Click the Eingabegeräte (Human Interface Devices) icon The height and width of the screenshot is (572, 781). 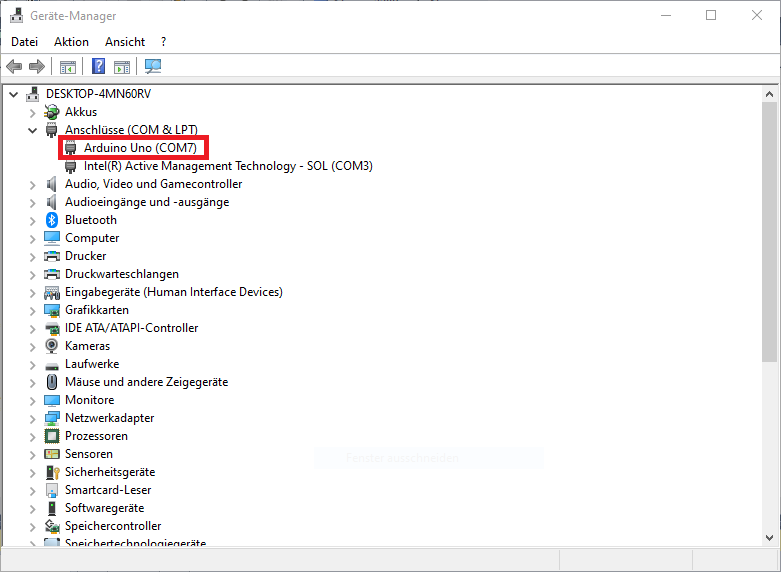point(52,292)
